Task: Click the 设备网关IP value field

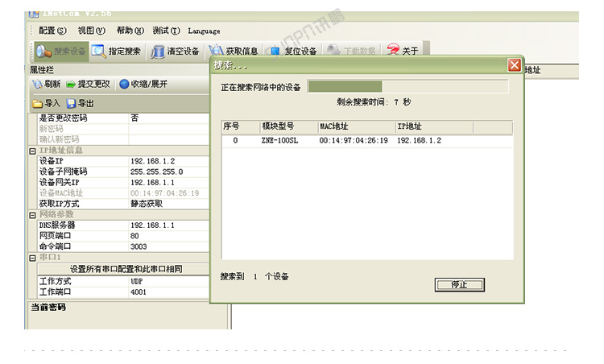Action: (x=169, y=183)
